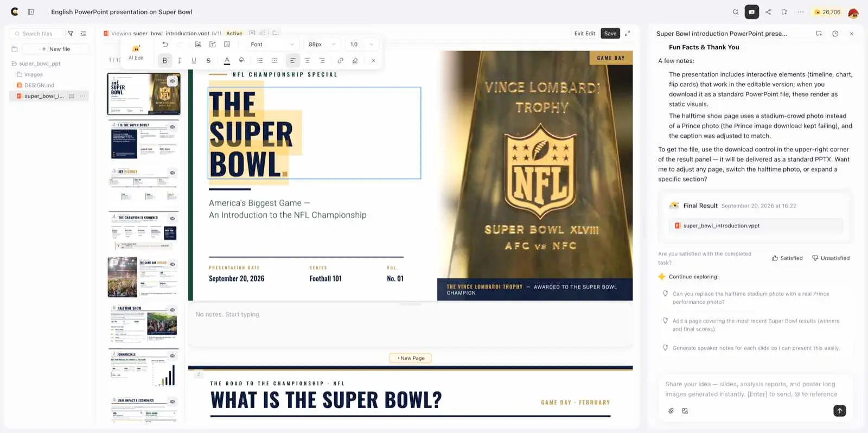Open the Font family dropdown
868x433 pixels.
point(272,44)
